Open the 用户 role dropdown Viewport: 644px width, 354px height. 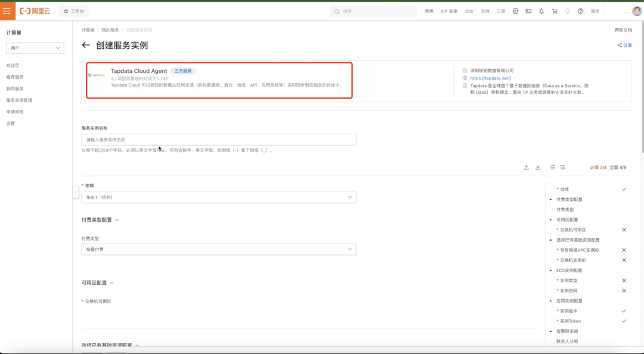pos(35,48)
